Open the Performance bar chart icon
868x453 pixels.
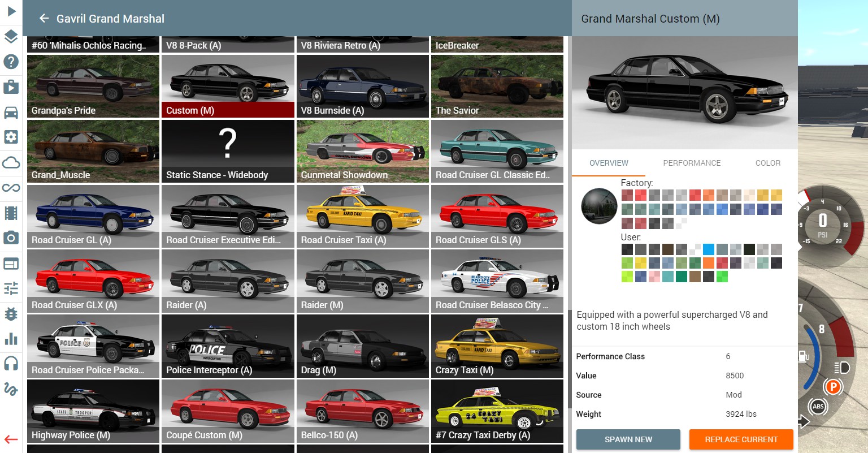[x=11, y=339]
